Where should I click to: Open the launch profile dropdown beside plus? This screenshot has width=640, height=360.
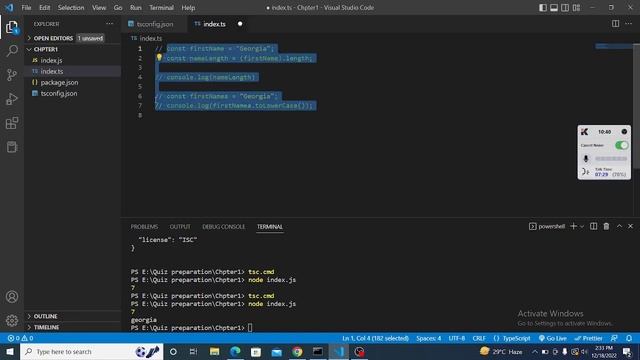click(582, 227)
